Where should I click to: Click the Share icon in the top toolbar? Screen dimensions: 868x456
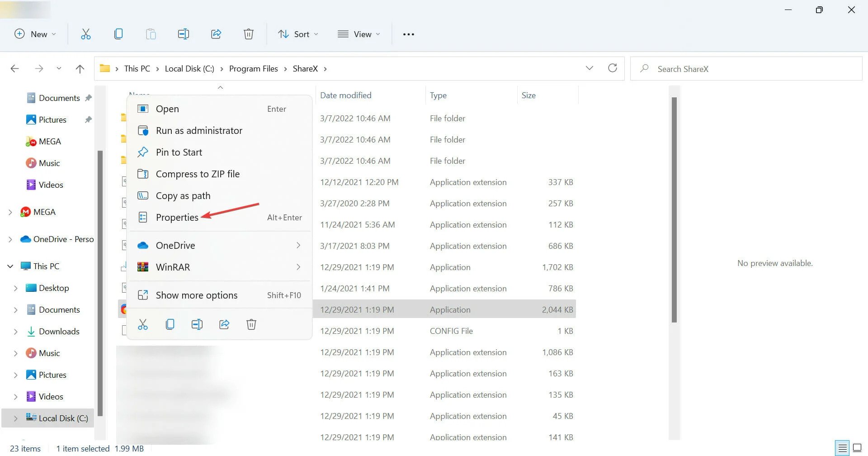click(216, 34)
